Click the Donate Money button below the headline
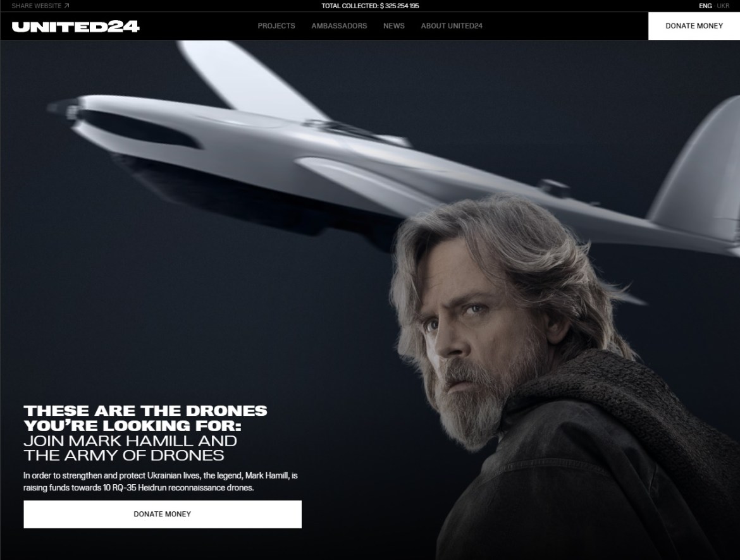 click(163, 514)
